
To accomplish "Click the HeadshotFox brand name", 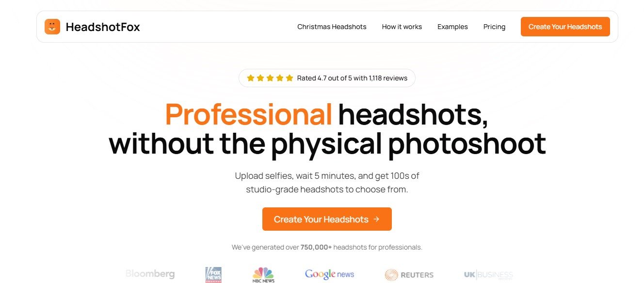I will click(103, 27).
